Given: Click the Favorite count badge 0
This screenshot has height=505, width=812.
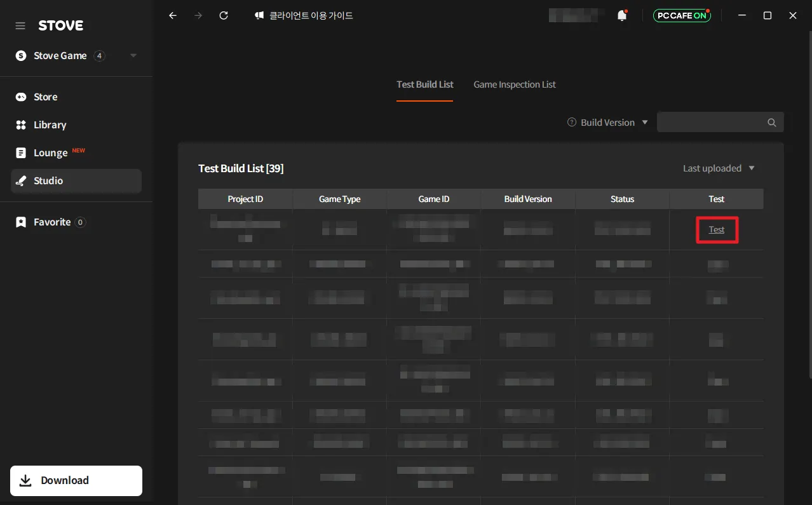Looking at the screenshot, I should click(80, 222).
